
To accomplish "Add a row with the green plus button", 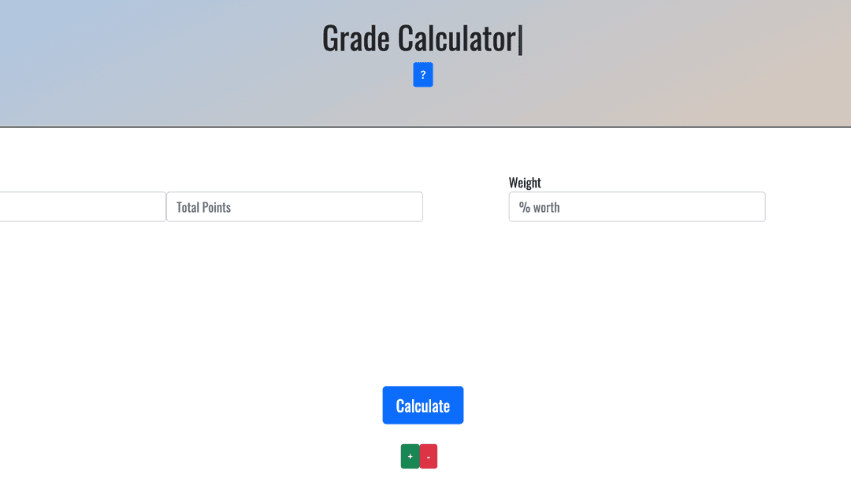I will click(x=410, y=456).
